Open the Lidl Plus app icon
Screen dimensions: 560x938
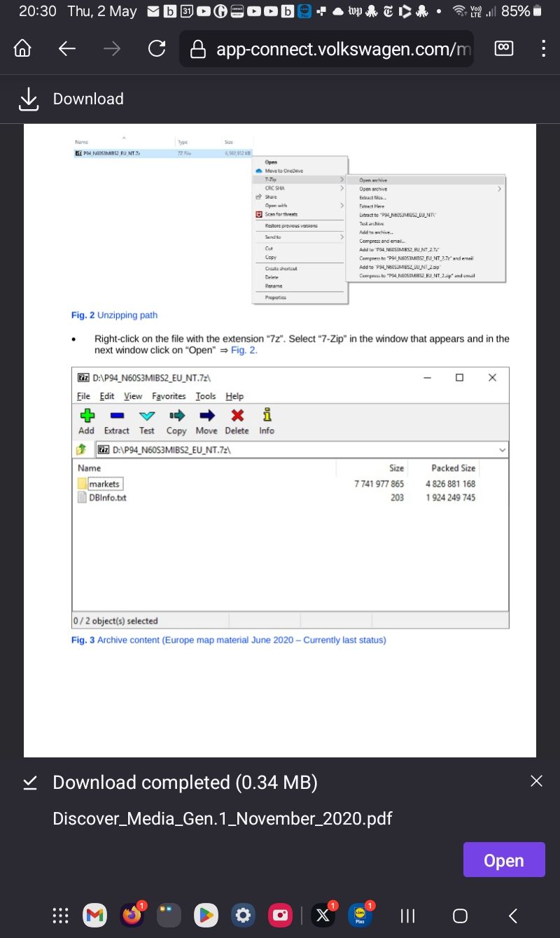[x=360, y=915]
